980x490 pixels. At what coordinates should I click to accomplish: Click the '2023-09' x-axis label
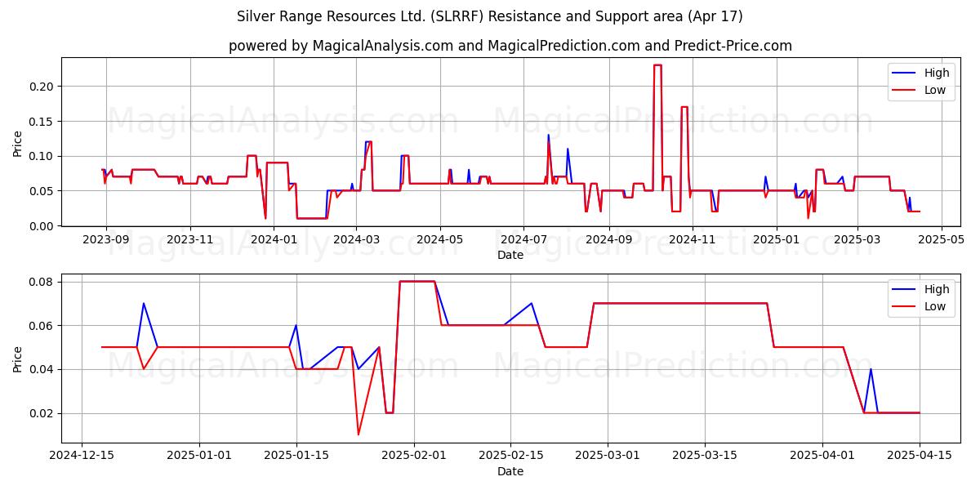(105, 240)
